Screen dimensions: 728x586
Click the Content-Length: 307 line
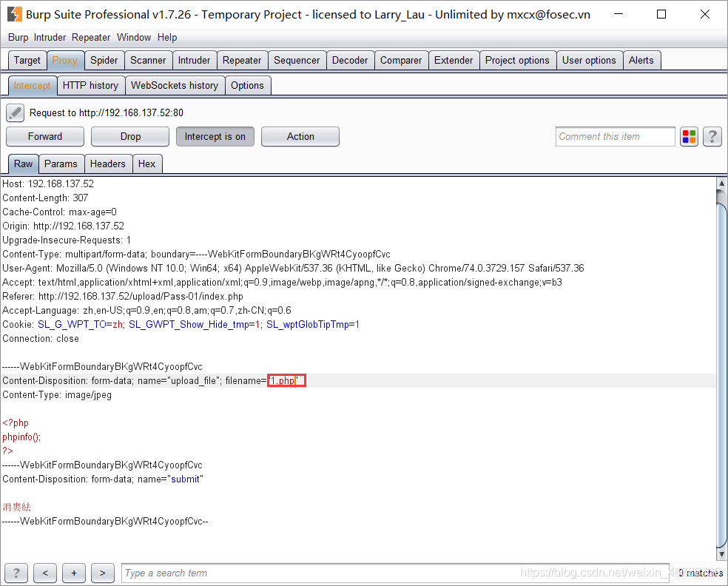[x=46, y=198]
